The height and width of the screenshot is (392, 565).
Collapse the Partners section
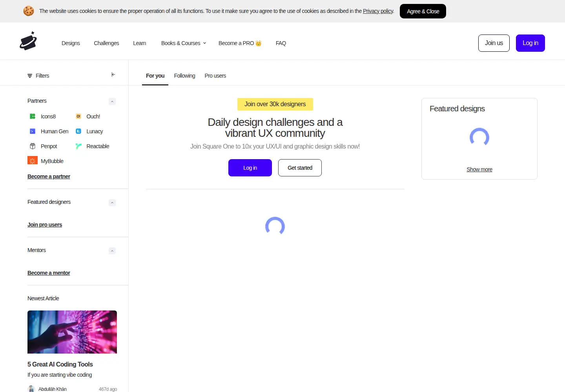coord(112,102)
